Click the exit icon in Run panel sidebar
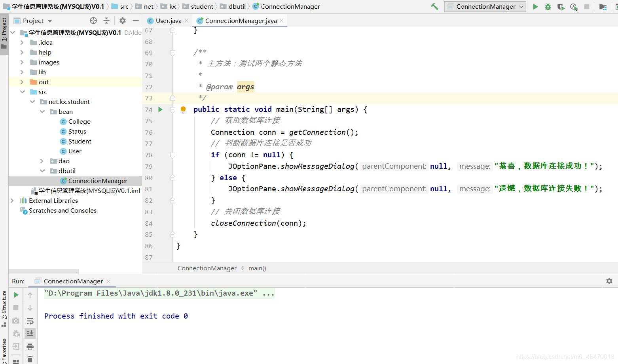This screenshot has height=364, width=618. pos(16,347)
